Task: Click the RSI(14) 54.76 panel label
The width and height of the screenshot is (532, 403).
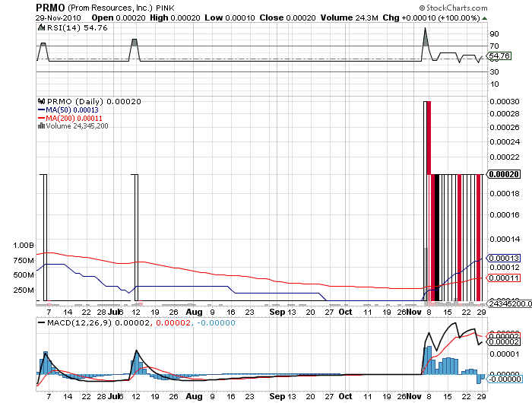Action: 78,28
